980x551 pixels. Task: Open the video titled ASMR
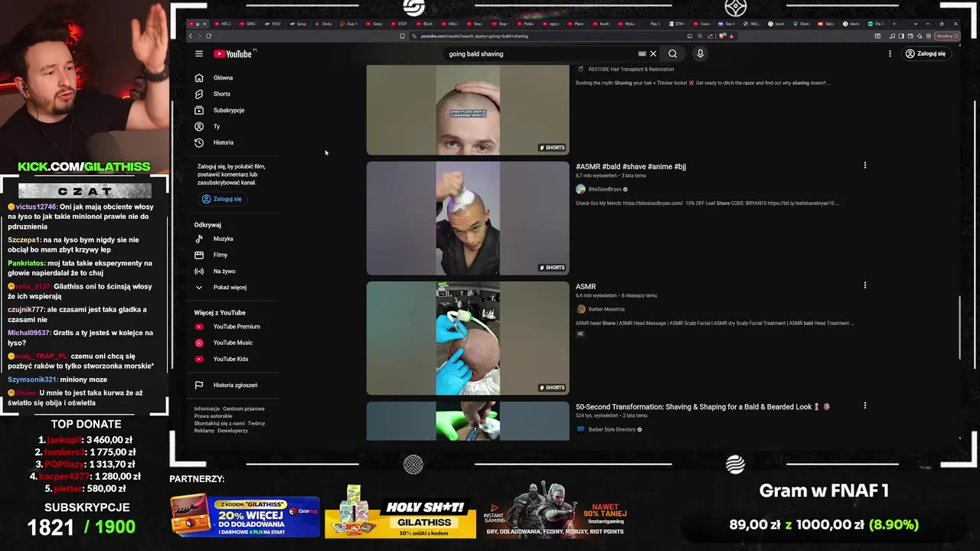pyautogui.click(x=586, y=286)
